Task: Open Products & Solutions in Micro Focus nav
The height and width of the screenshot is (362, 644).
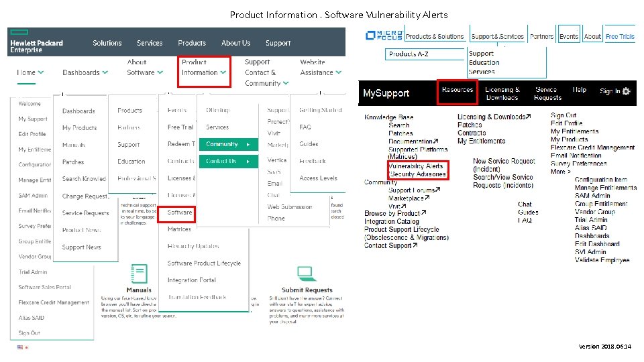Action: [435, 36]
